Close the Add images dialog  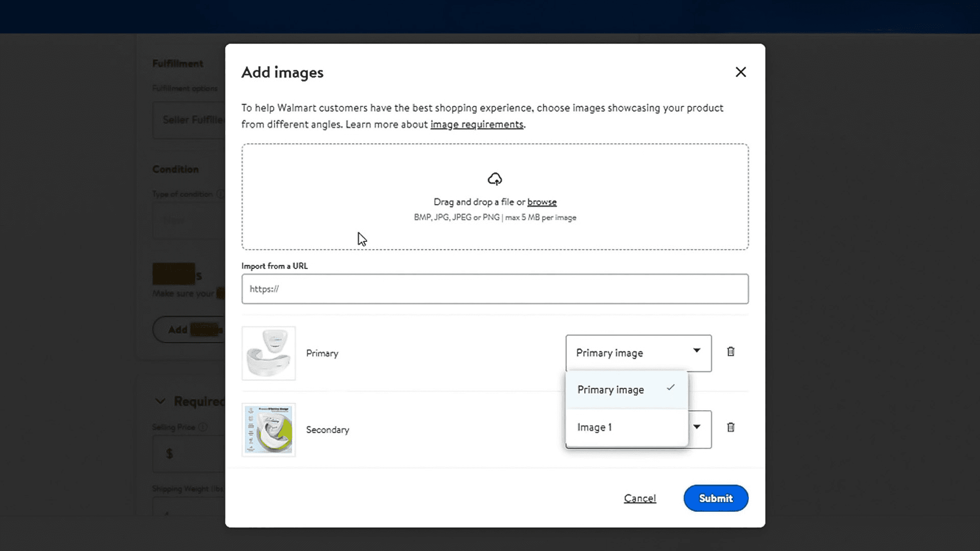click(741, 72)
